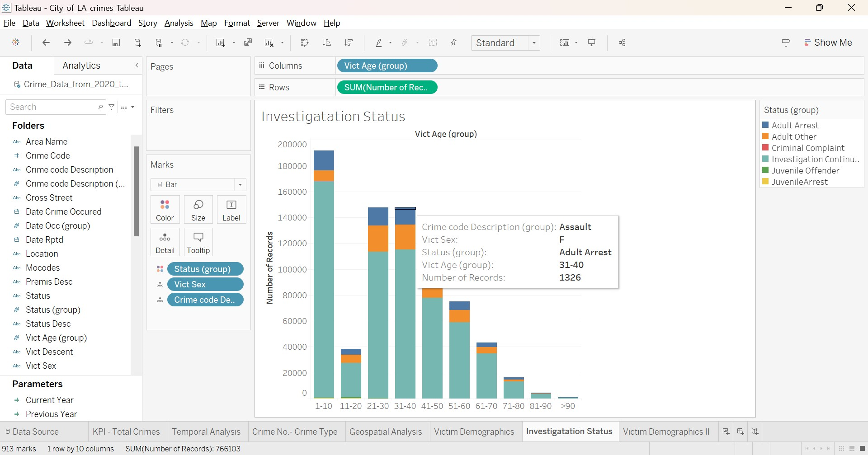The image size is (868, 455).
Task: Collapse the Data pane
Action: pos(137,66)
